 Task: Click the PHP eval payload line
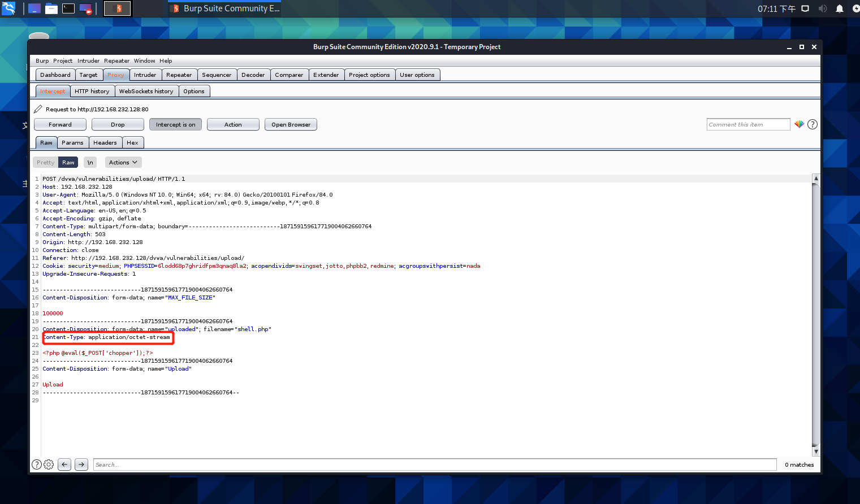click(98, 353)
